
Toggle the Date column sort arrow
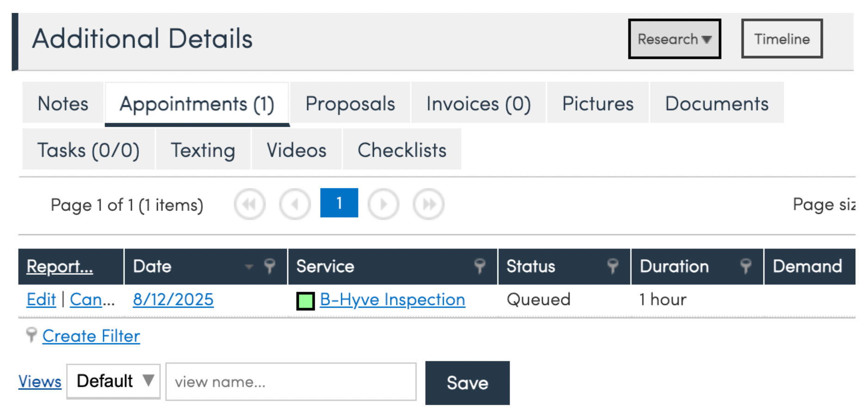coord(249,266)
